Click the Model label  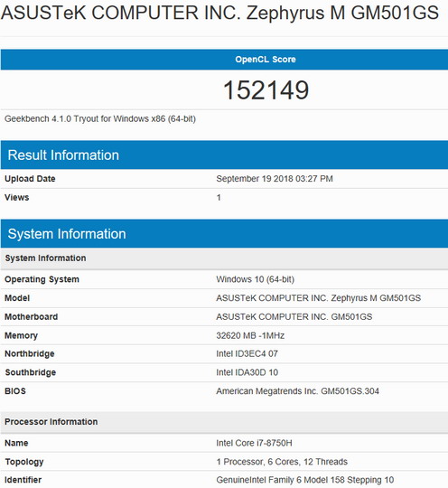[17, 298]
